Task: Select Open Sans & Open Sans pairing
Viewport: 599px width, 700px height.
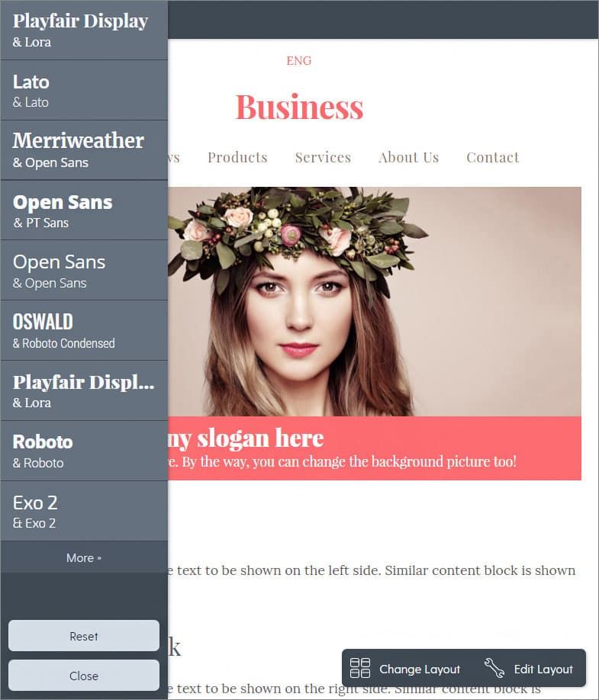Action: [84, 271]
